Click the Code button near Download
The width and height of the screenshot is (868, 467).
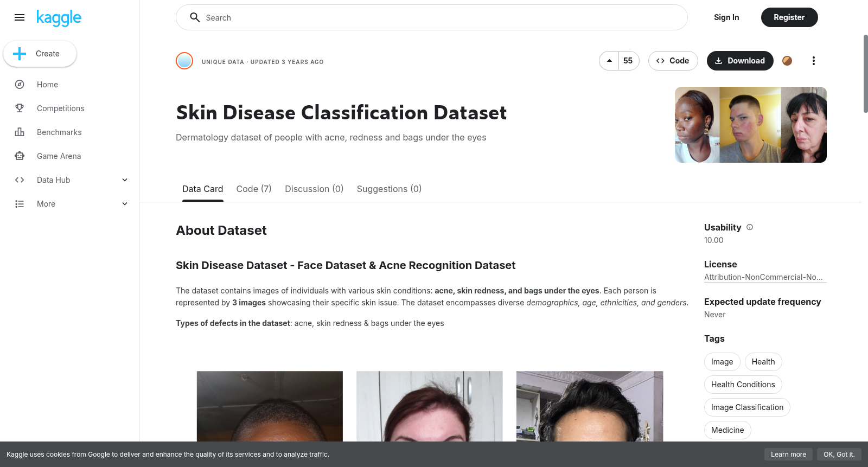[673, 61]
